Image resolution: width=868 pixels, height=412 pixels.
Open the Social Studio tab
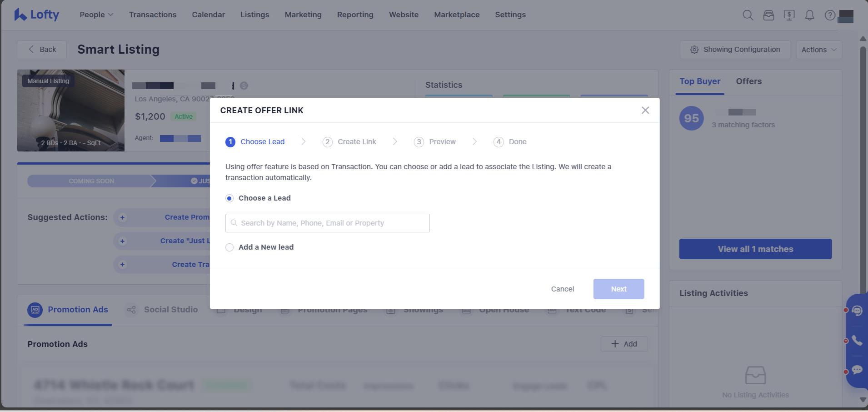click(x=162, y=310)
